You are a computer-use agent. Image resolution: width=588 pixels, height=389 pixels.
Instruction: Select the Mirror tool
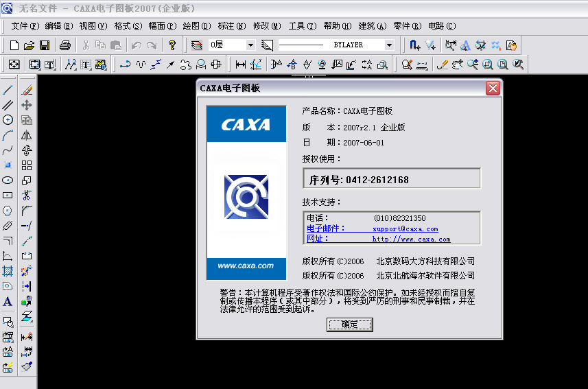click(x=27, y=135)
